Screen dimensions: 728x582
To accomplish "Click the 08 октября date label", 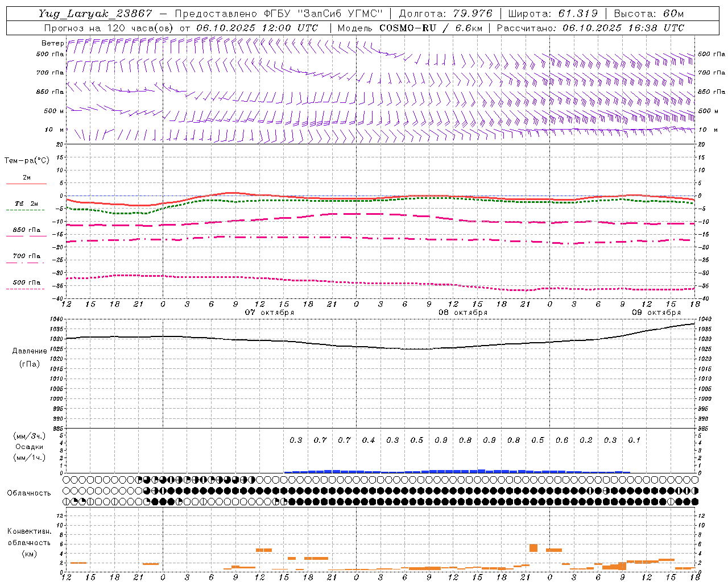I will point(463,313).
